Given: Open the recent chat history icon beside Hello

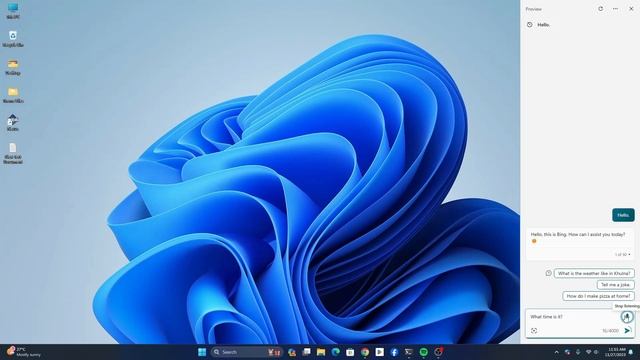Looking at the screenshot, I should 529,24.
